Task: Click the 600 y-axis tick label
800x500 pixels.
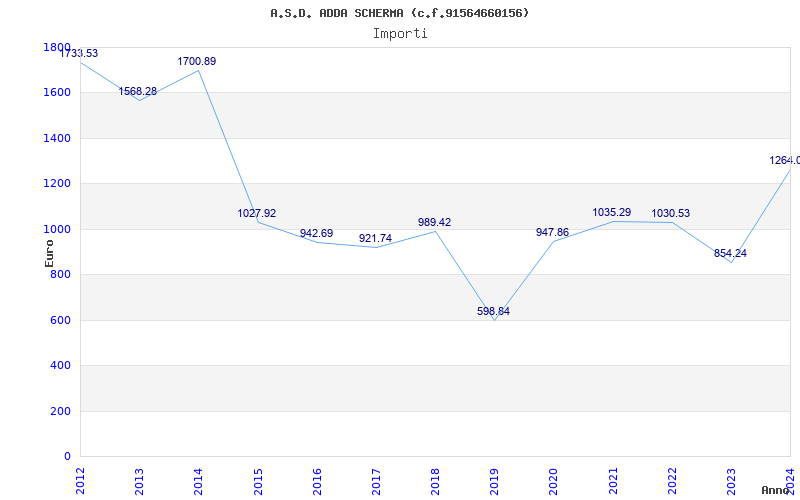Action: click(x=60, y=320)
